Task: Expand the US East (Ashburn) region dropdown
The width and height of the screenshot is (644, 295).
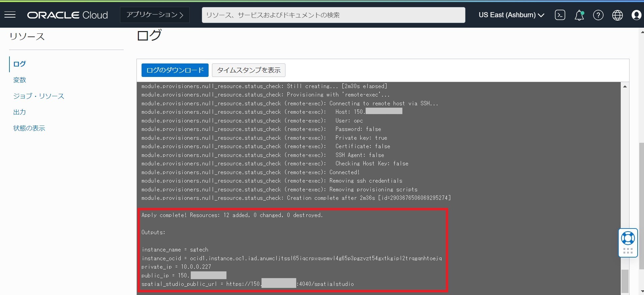Action: pos(511,15)
